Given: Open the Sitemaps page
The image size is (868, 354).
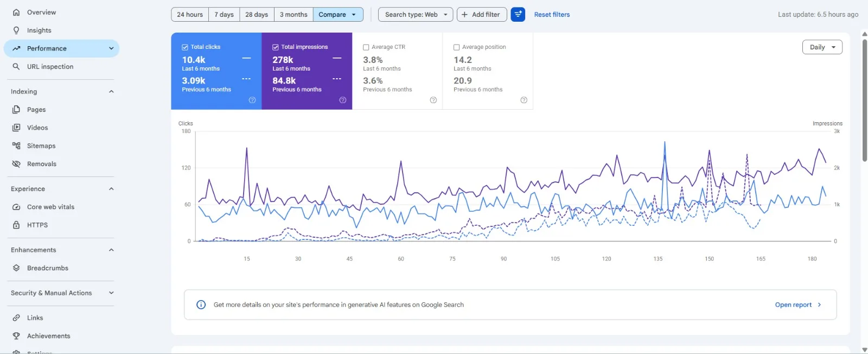Looking at the screenshot, I should (61, 146).
